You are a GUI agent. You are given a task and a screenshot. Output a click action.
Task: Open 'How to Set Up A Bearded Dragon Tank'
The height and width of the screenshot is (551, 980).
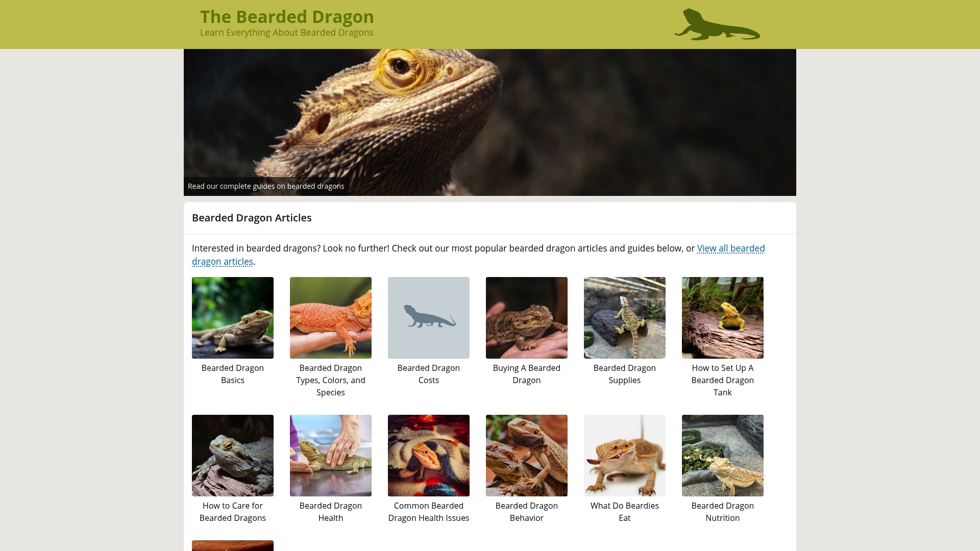click(722, 380)
